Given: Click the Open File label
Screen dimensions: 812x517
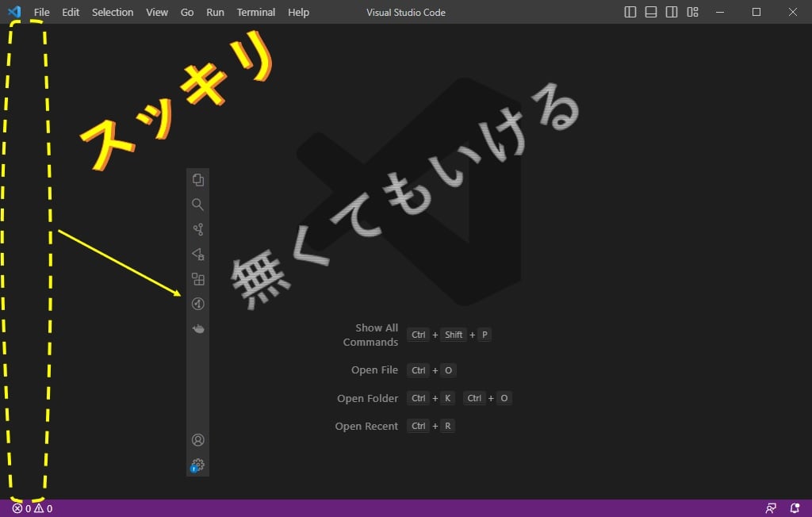Looking at the screenshot, I should [374, 370].
